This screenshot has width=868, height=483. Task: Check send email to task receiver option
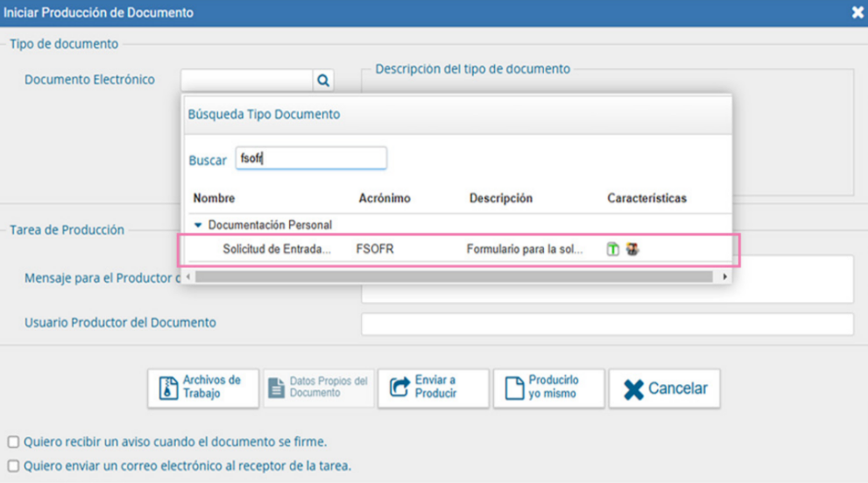pyautogui.click(x=12, y=465)
